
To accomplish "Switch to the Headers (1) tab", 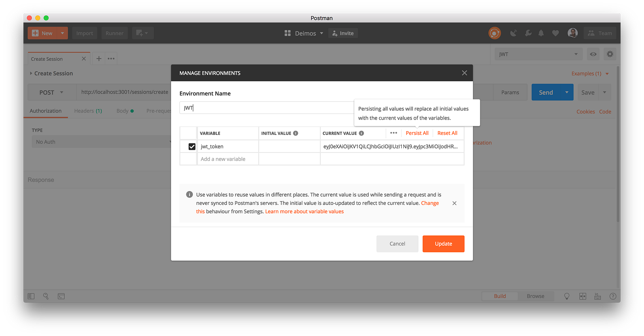I will pyautogui.click(x=88, y=111).
